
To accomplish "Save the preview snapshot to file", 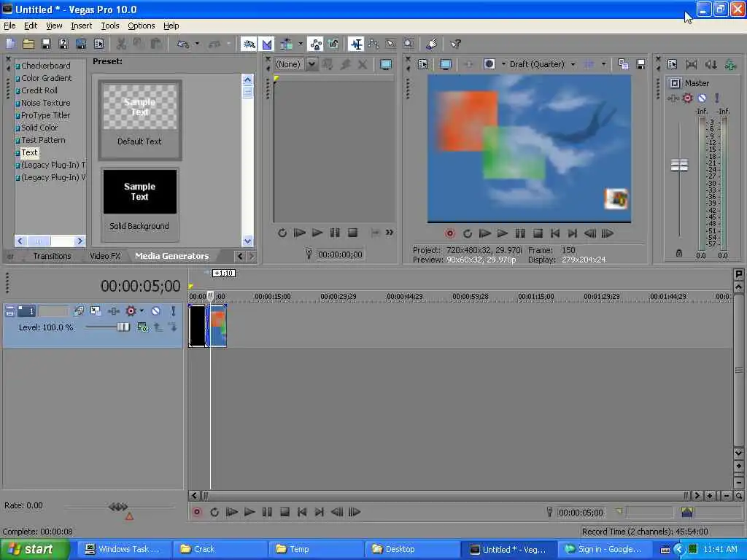I will click(640, 64).
